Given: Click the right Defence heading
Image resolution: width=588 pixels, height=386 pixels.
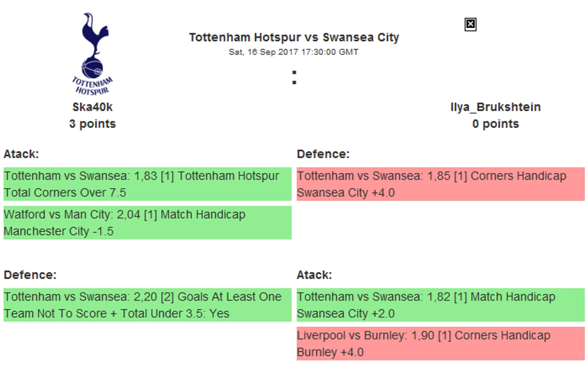Looking at the screenshot, I should [x=323, y=154].
